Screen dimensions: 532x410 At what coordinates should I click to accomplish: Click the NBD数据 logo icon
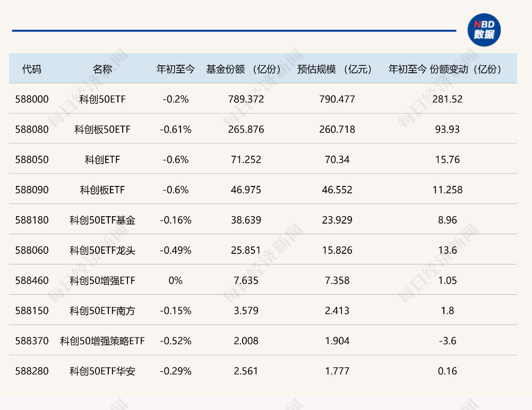[x=483, y=30]
